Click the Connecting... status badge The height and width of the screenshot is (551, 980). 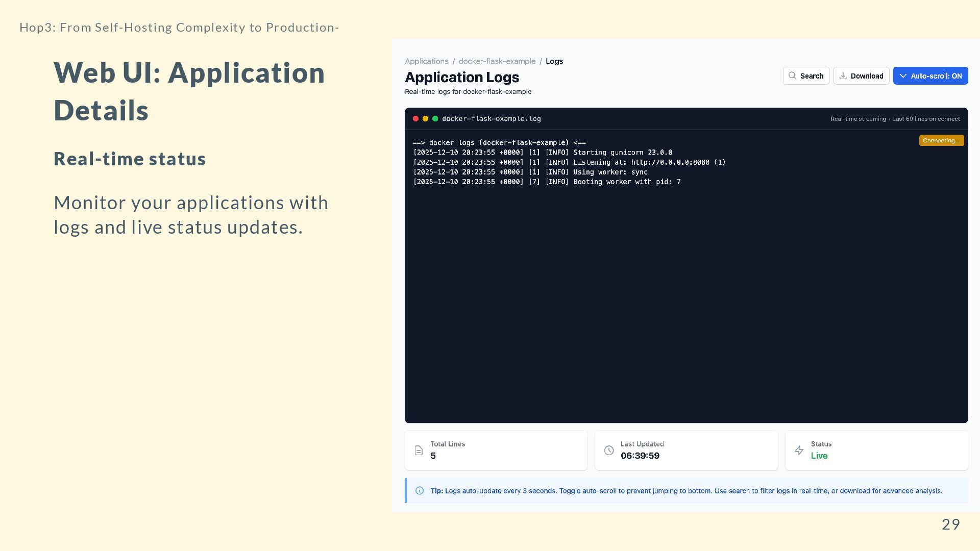tap(941, 140)
